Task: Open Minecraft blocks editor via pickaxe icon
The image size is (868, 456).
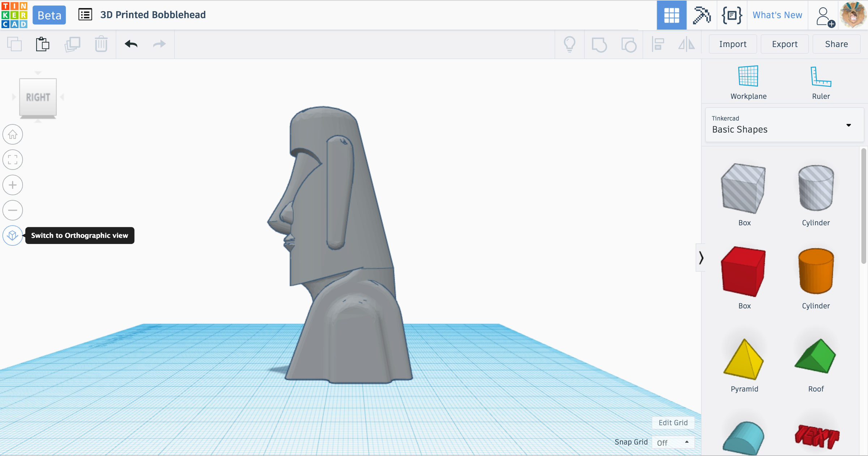Action: click(x=702, y=15)
